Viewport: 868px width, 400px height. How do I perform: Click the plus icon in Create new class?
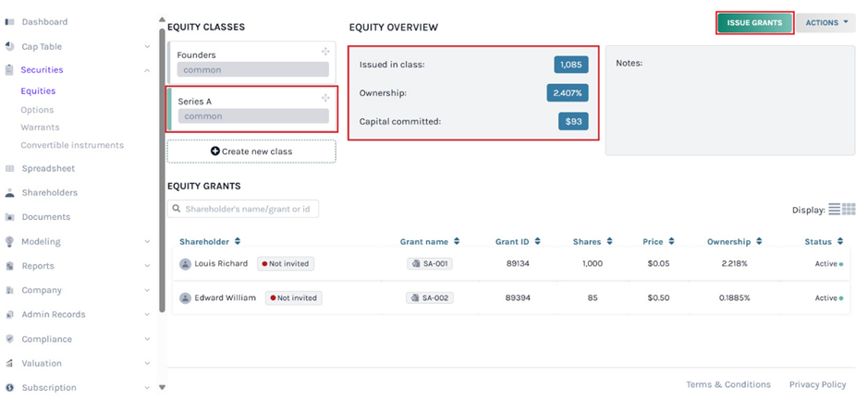(215, 151)
